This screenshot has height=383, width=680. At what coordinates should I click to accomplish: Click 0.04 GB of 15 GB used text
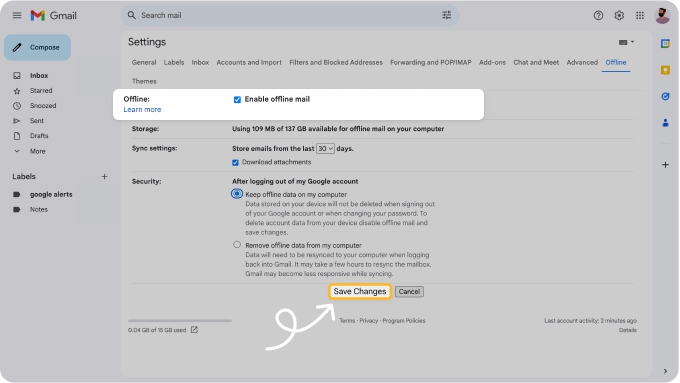click(x=157, y=331)
